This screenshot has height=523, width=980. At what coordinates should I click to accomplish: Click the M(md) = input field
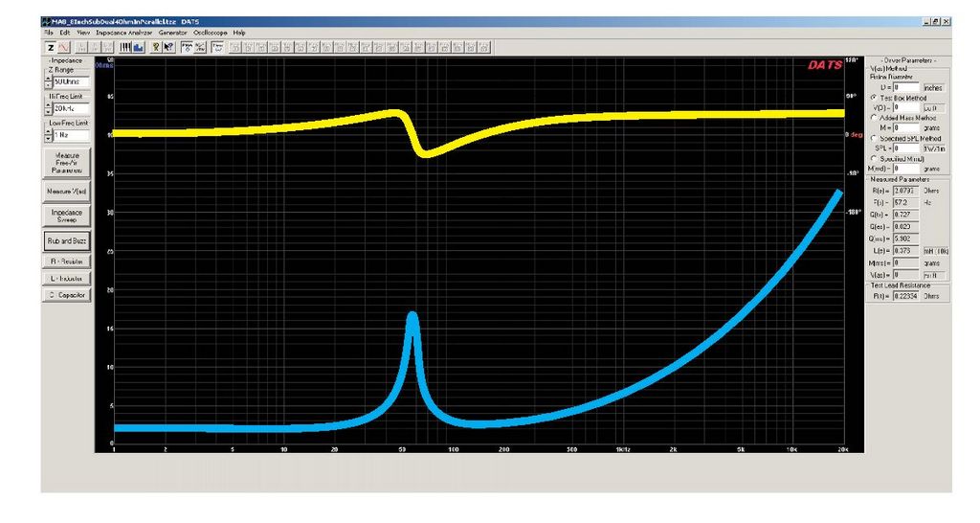pos(905,169)
